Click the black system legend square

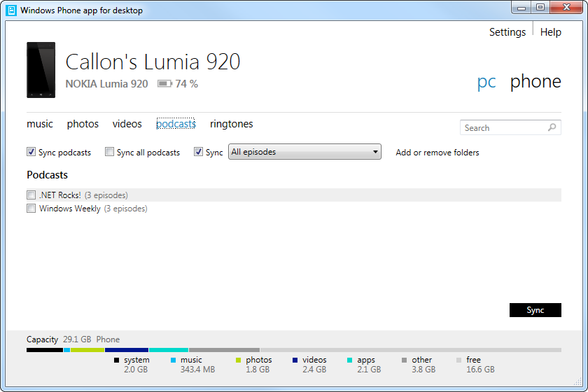116,360
